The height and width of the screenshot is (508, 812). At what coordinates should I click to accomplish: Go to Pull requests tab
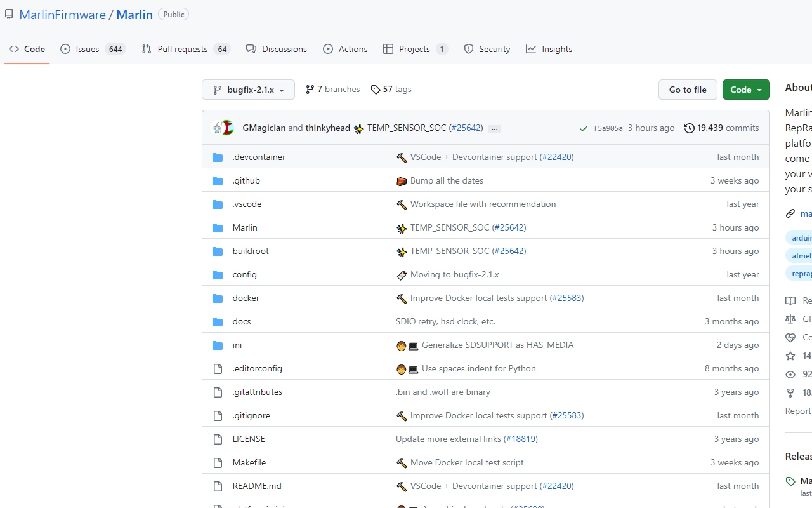click(x=186, y=49)
